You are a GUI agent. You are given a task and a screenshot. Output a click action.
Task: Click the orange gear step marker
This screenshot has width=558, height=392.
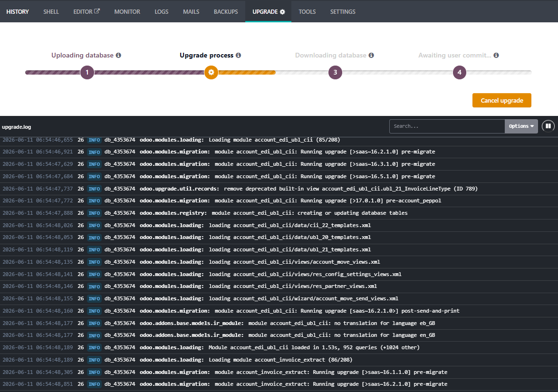point(211,73)
